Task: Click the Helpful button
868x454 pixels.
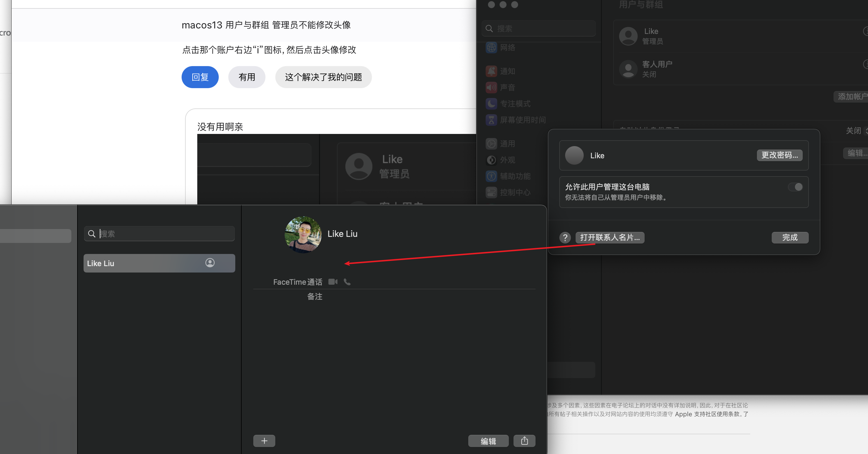Action: (x=247, y=77)
